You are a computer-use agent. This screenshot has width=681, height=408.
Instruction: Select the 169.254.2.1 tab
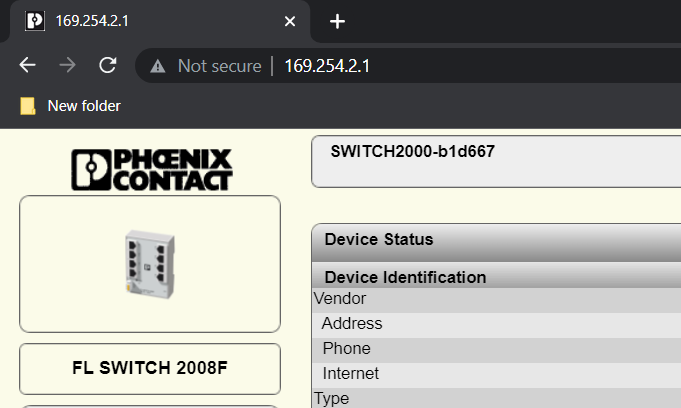click(160, 21)
